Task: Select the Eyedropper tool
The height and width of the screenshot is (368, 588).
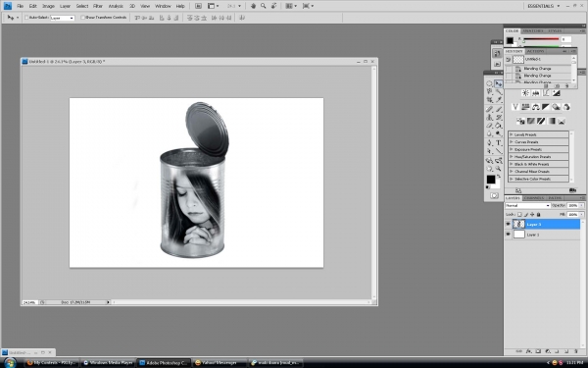Action: (x=499, y=99)
